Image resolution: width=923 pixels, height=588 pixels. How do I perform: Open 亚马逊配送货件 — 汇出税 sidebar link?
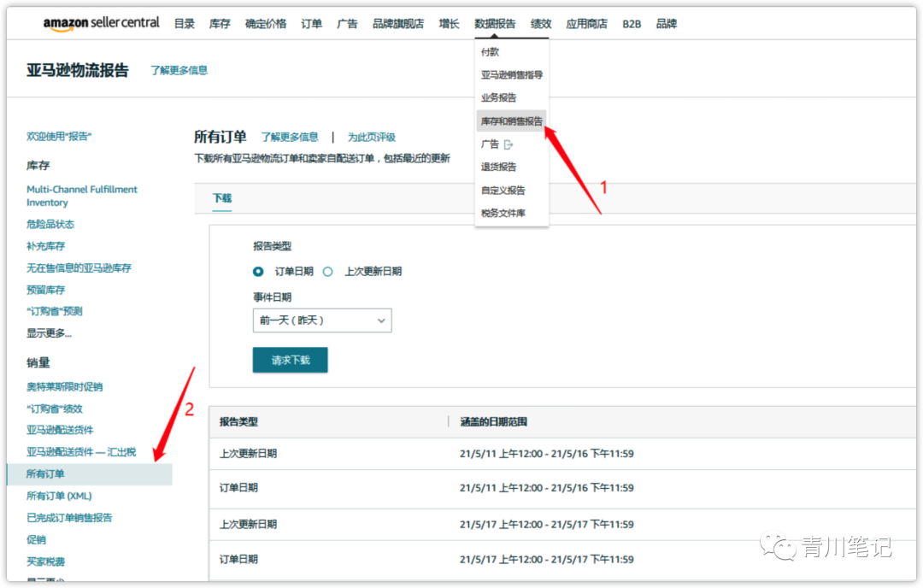point(81,452)
